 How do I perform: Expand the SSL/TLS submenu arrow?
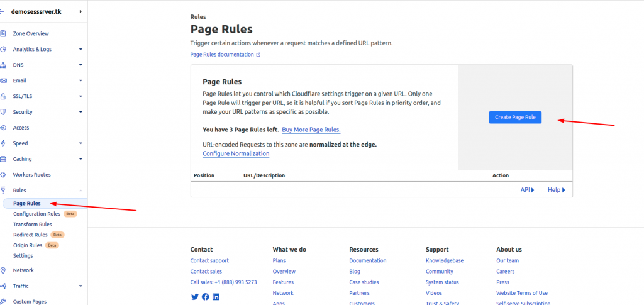[x=80, y=96]
